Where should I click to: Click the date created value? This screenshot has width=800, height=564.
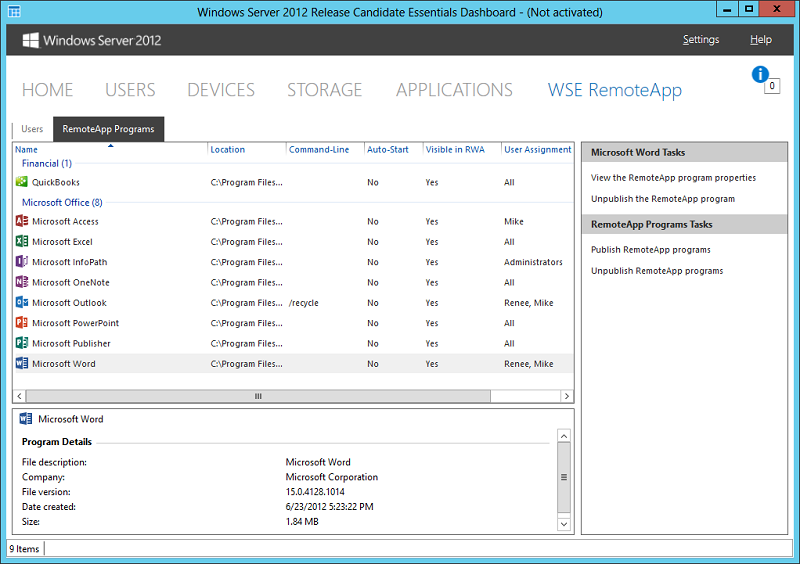(330, 507)
